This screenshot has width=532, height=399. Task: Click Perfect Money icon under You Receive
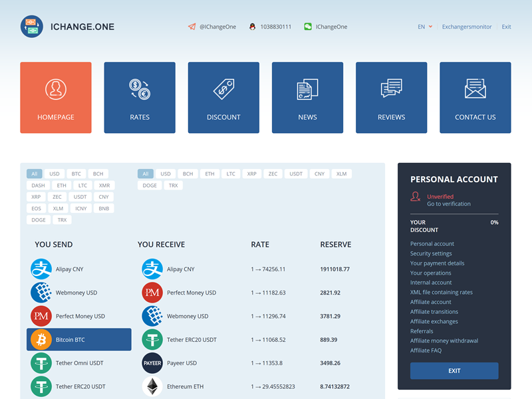click(152, 293)
